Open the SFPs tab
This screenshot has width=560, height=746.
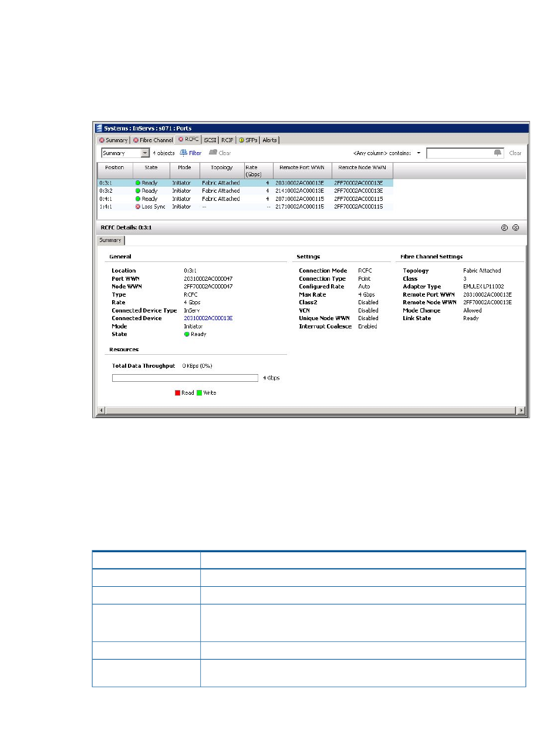(x=248, y=140)
